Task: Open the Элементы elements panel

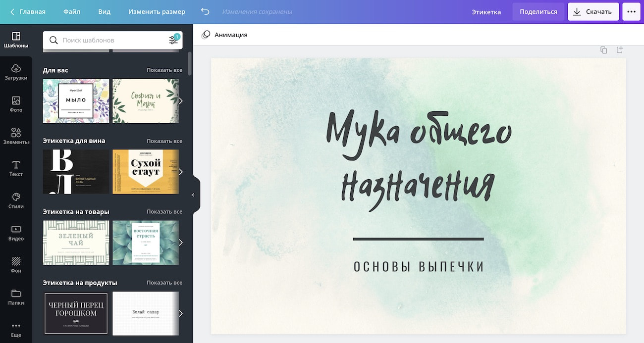Action: pyautogui.click(x=16, y=137)
